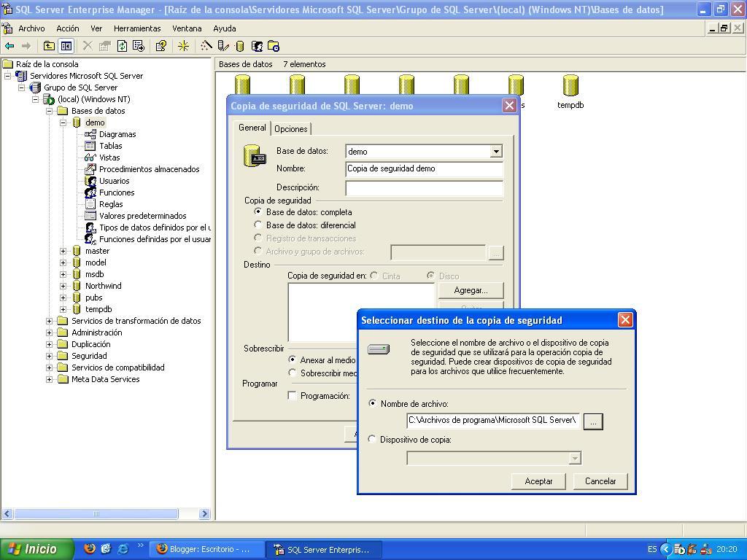
Task: Enable the Programación checkbox
Action: click(x=292, y=395)
